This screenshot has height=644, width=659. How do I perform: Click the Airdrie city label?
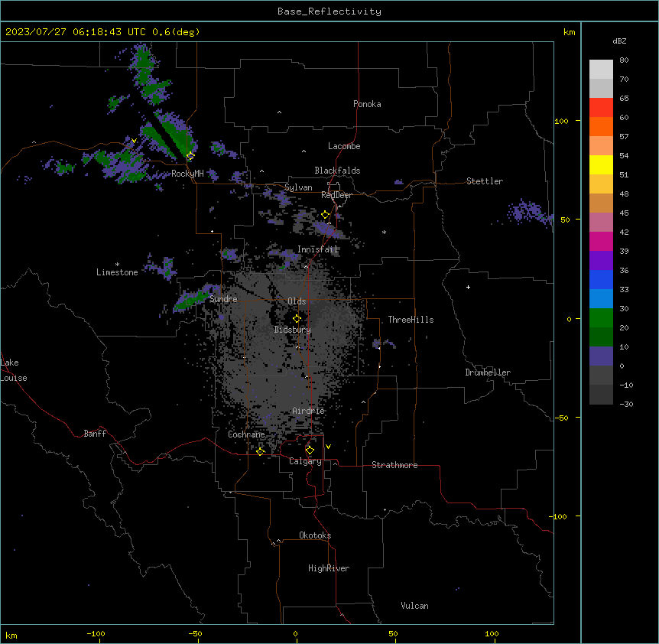point(309,411)
